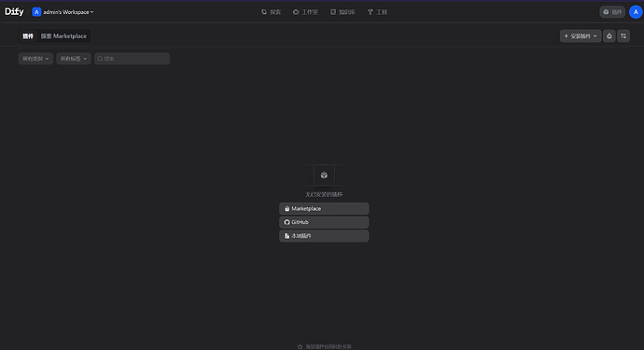
Task: Focus the plugin search field
Action: tap(133, 59)
